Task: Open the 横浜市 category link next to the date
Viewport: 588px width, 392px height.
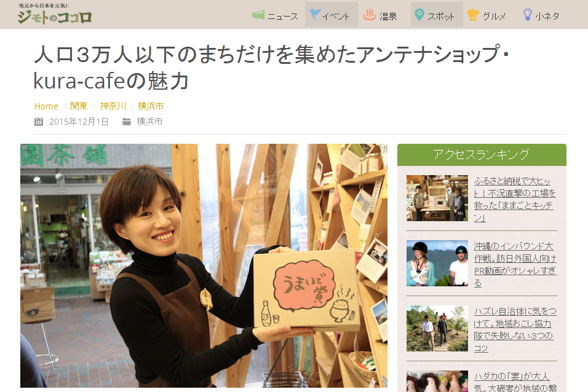Action: click(x=149, y=122)
